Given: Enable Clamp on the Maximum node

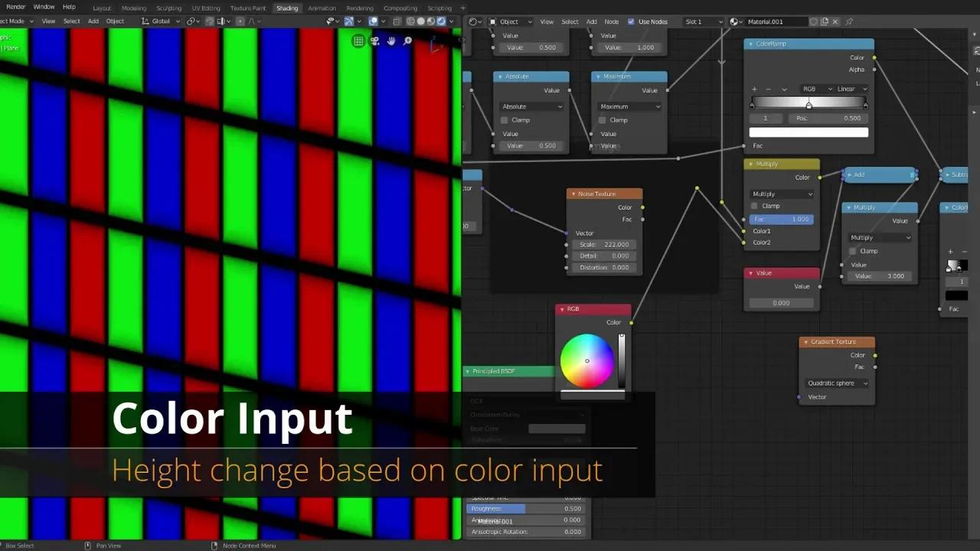Looking at the screenshot, I should coord(603,119).
